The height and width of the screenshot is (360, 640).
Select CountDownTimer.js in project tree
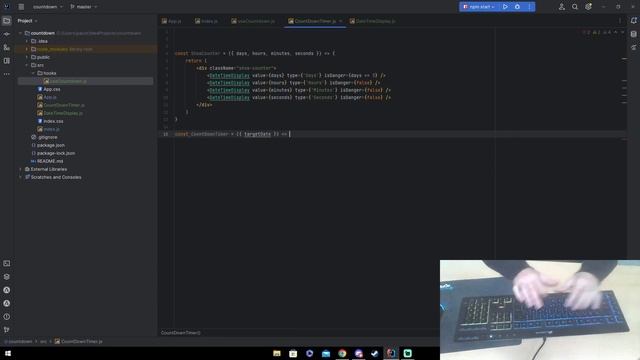point(61,105)
